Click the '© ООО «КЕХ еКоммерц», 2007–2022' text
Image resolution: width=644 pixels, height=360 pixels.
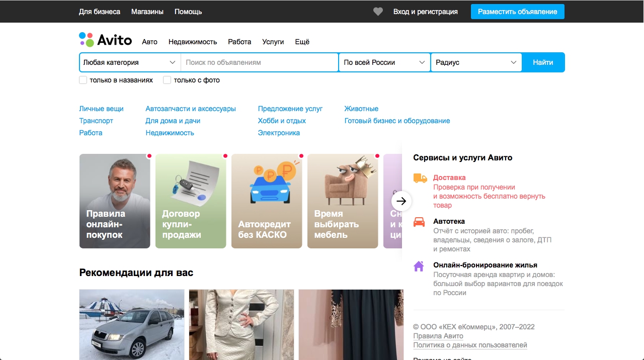(x=474, y=327)
